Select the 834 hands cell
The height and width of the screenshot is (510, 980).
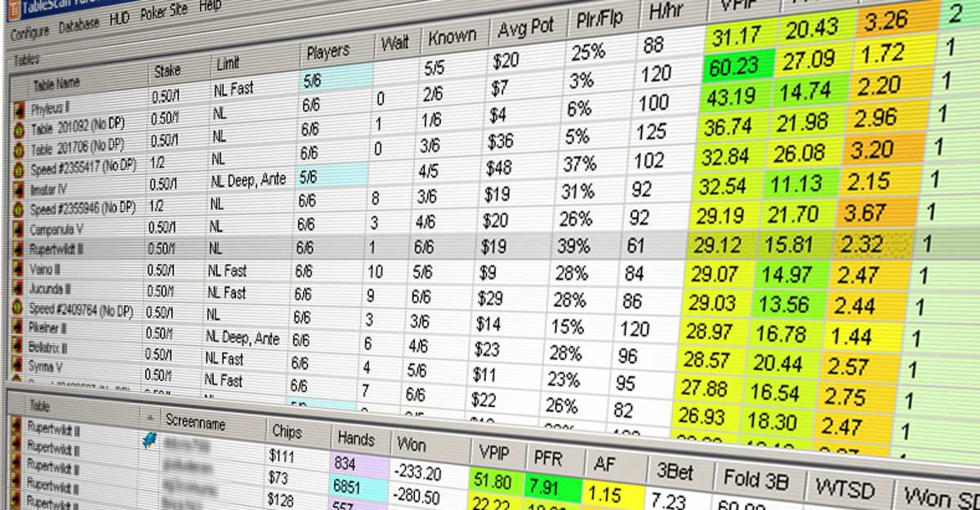click(358, 463)
